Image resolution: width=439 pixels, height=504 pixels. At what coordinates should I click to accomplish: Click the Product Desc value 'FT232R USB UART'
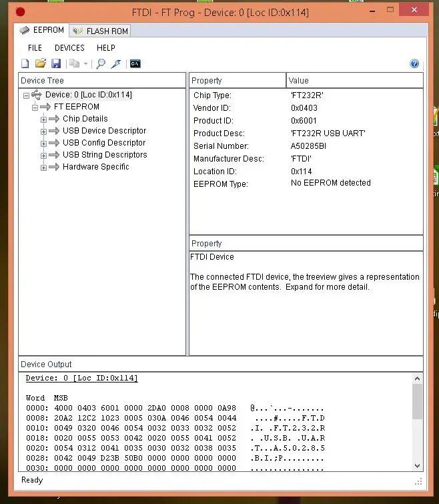coord(328,134)
